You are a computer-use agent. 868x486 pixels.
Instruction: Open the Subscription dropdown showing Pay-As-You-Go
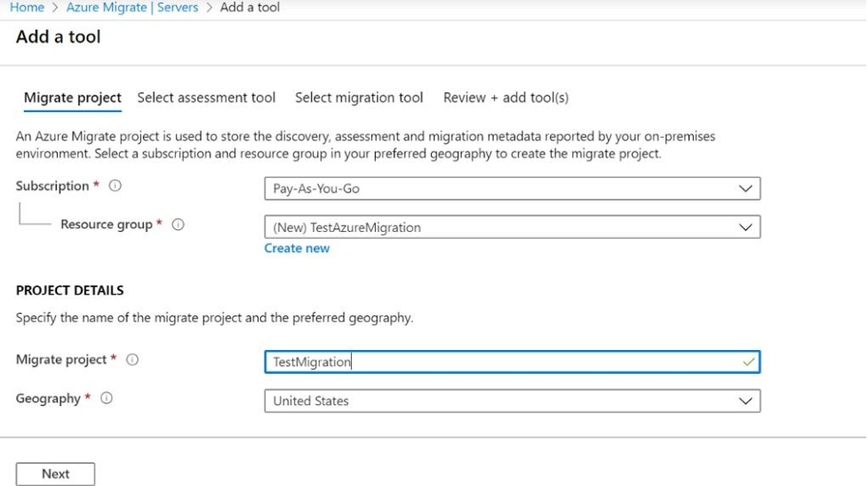tap(512, 188)
